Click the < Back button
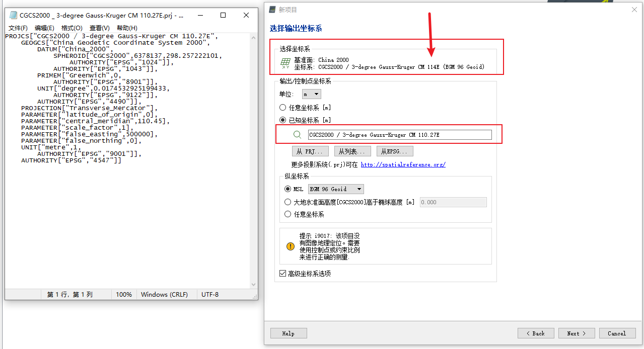This screenshot has width=644, height=349. pos(536,333)
